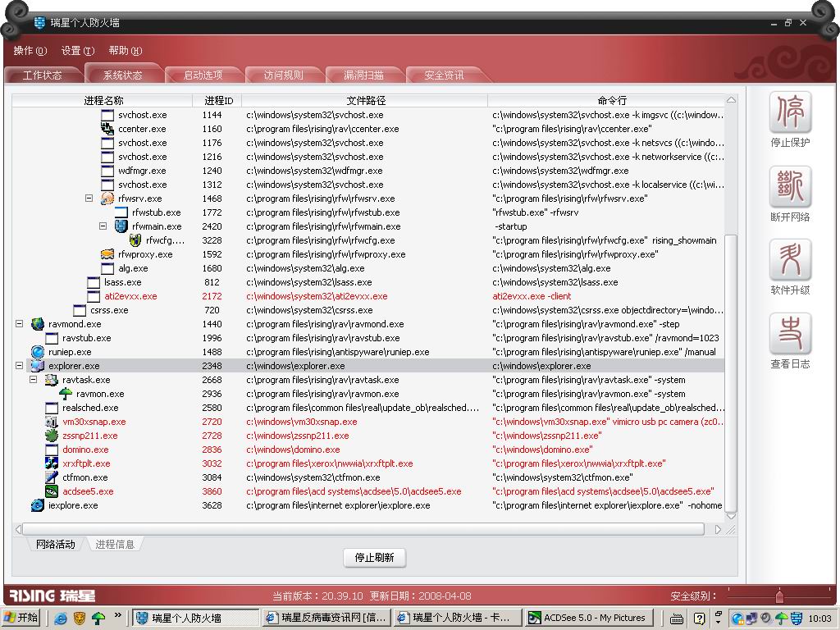The image size is (840, 630).
Task: Click the security level slider handle
Action: (x=778, y=596)
